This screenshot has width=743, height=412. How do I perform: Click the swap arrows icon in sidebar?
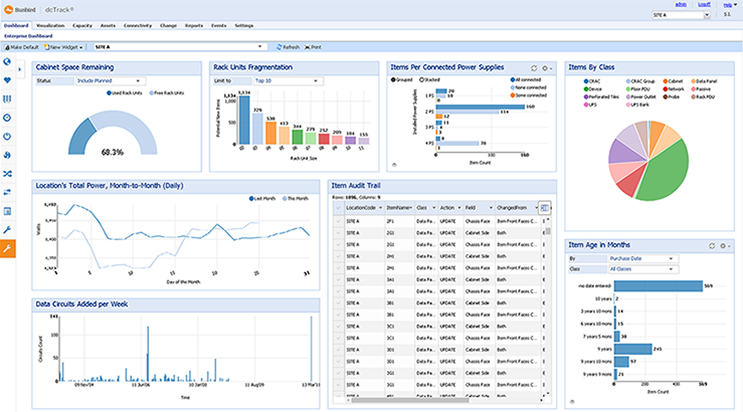click(x=7, y=192)
